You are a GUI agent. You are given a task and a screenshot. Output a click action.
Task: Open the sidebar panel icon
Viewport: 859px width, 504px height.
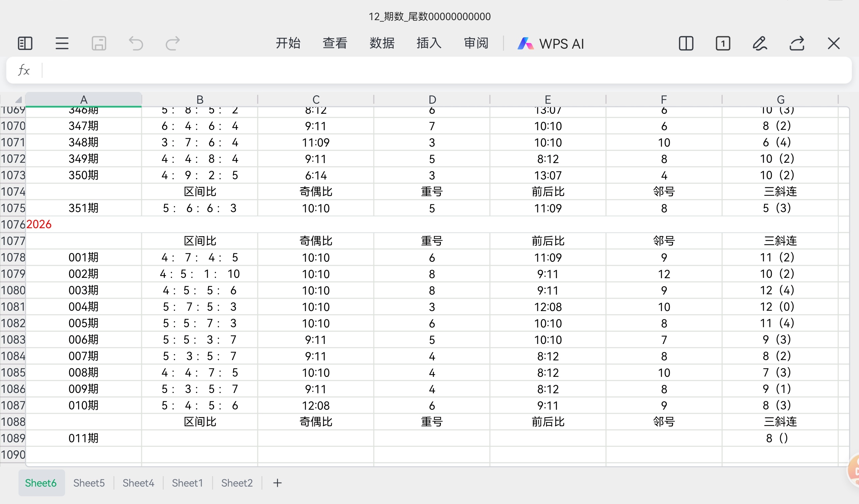pos(25,44)
